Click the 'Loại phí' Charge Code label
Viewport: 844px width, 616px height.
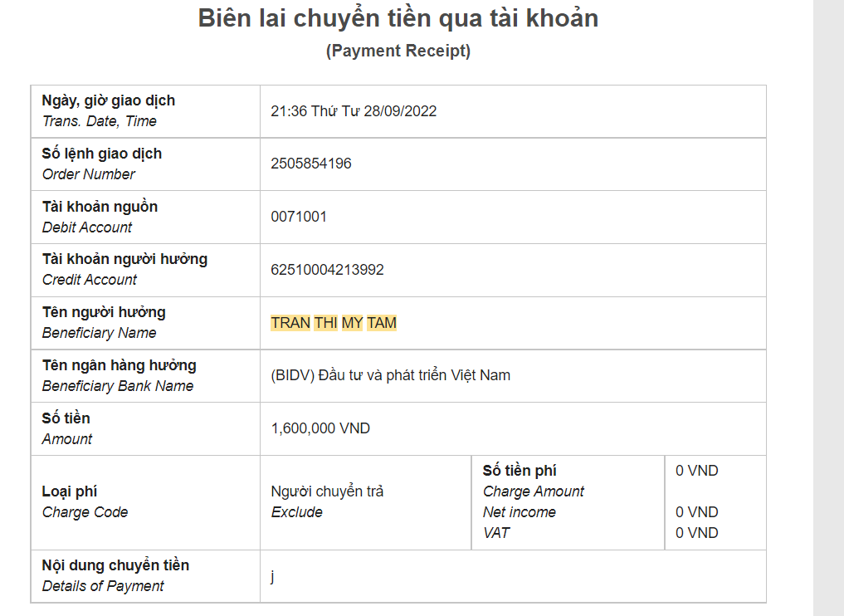(70, 491)
